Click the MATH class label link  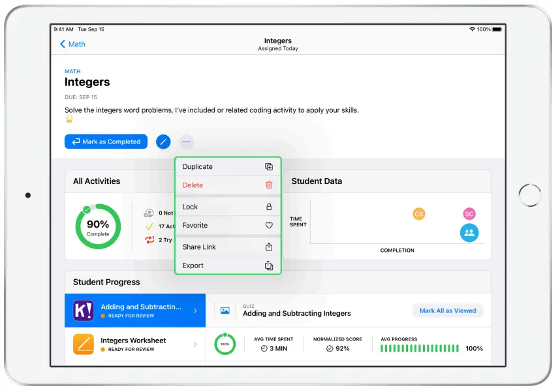(72, 71)
